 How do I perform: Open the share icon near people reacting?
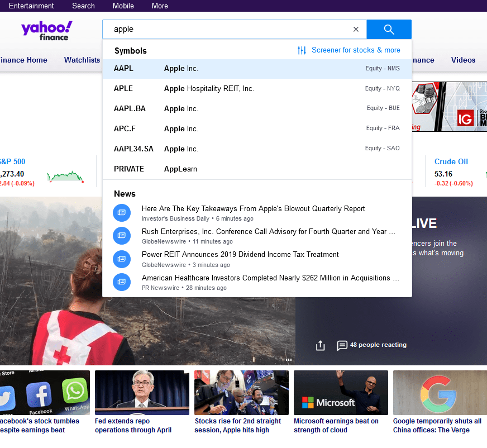[x=320, y=345]
